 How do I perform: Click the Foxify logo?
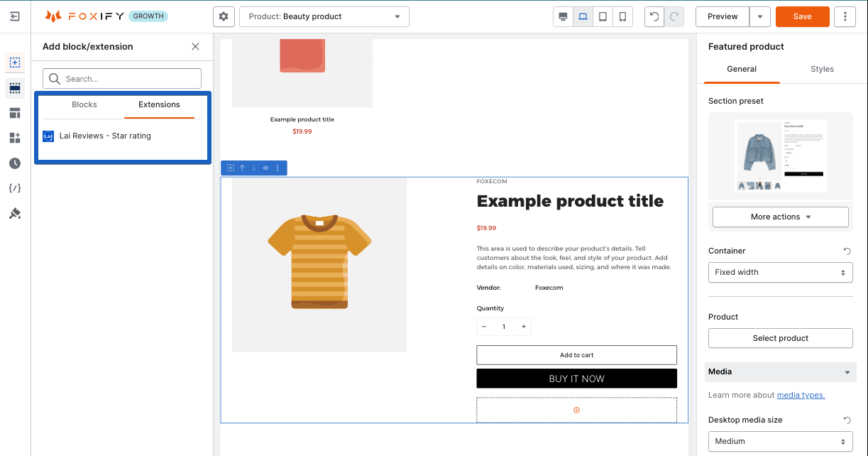pyautogui.click(x=84, y=16)
